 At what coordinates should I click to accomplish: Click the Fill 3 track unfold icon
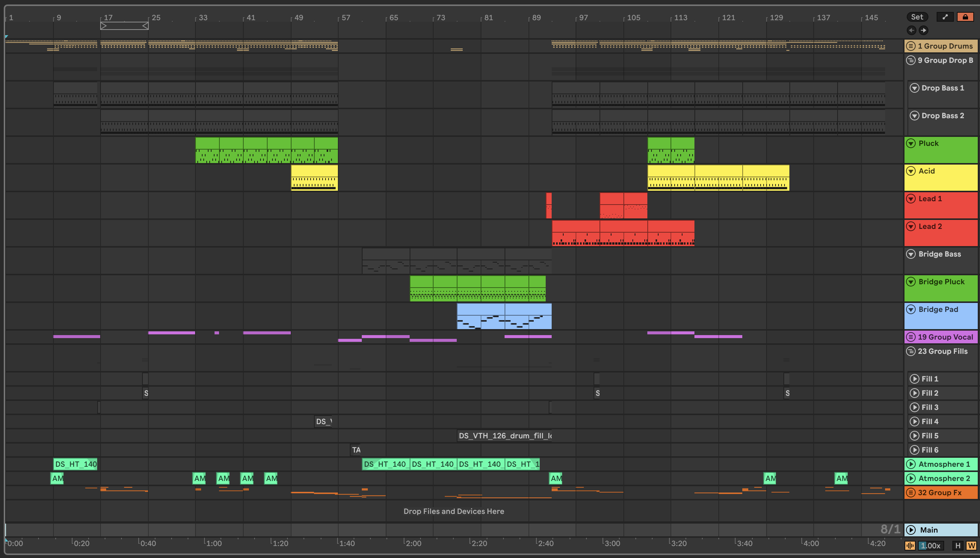(914, 407)
